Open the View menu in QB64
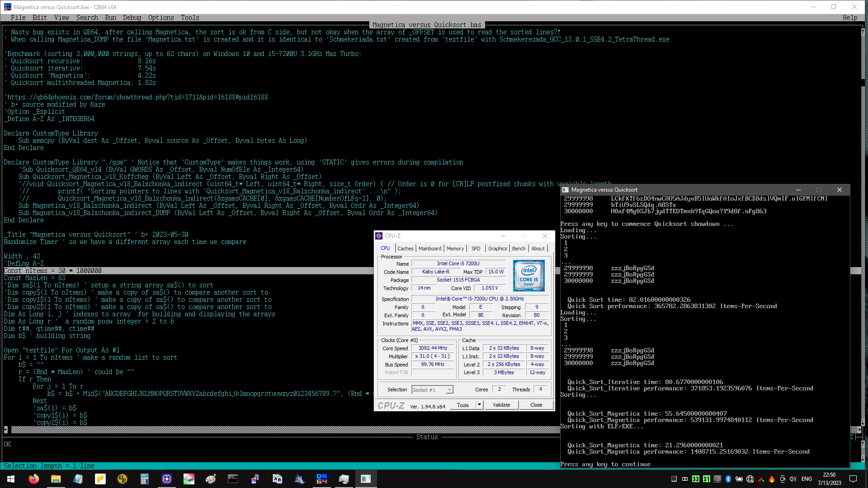The image size is (868, 488). coord(61,18)
